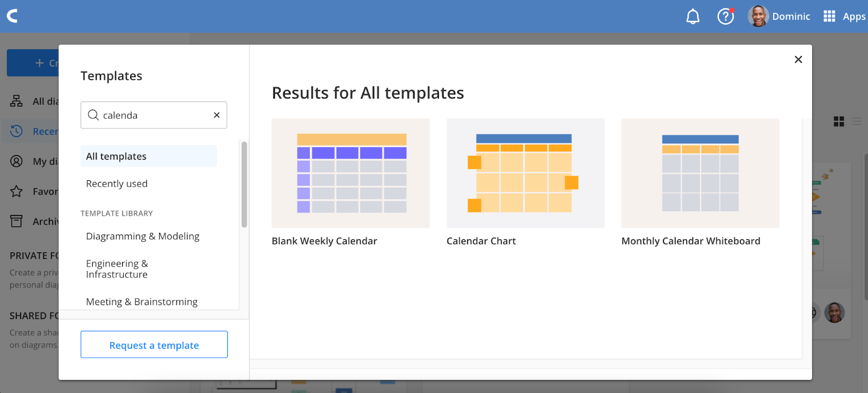
Task: Open Diagramming & Modeling category
Action: [143, 236]
